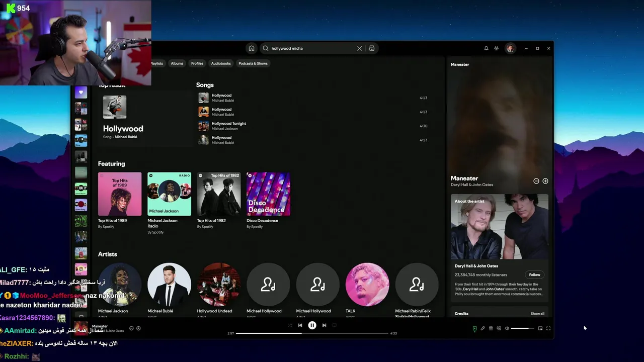The image size is (644, 362).
Task: Open the mini player icon
Action: click(540, 328)
